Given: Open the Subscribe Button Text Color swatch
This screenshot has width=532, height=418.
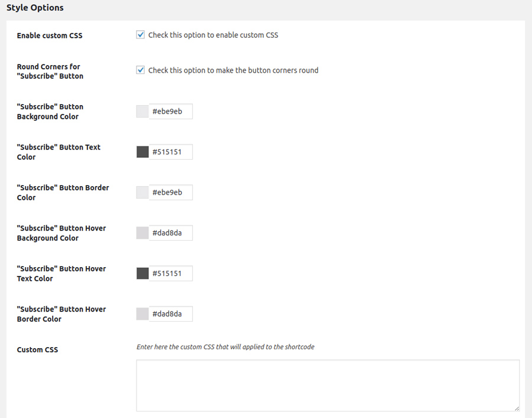Looking at the screenshot, I should coord(142,152).
